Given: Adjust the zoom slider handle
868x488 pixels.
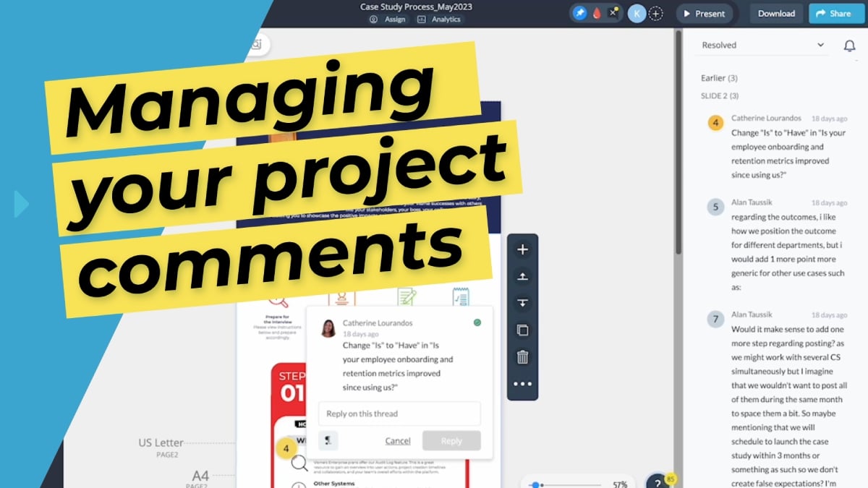Looking at the screenshot, I should point(535,484).
